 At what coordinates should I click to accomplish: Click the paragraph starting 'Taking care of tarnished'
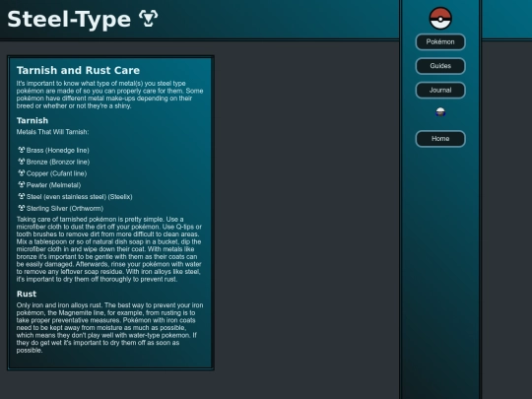click(x=109, y=249)
